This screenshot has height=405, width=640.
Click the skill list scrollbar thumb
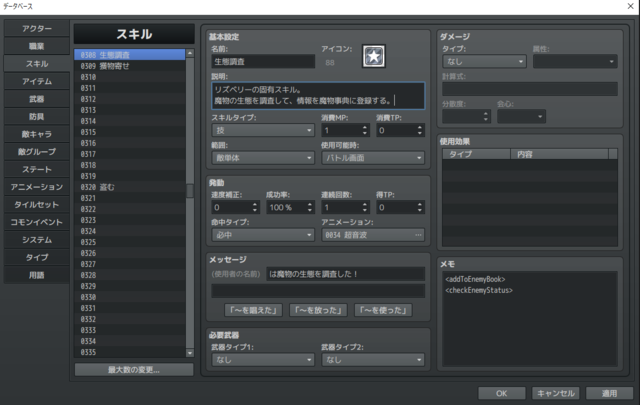pyautogui.click(x=190, y=191)
